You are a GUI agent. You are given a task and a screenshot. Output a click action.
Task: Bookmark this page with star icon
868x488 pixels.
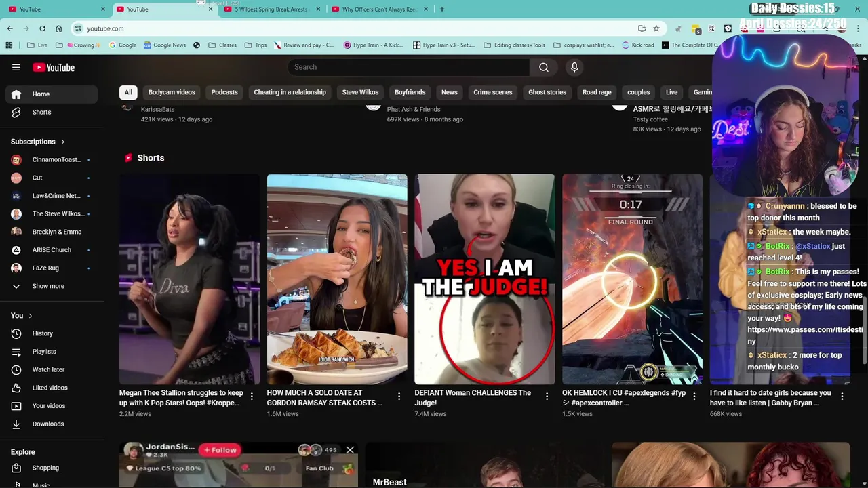point(656,28)
